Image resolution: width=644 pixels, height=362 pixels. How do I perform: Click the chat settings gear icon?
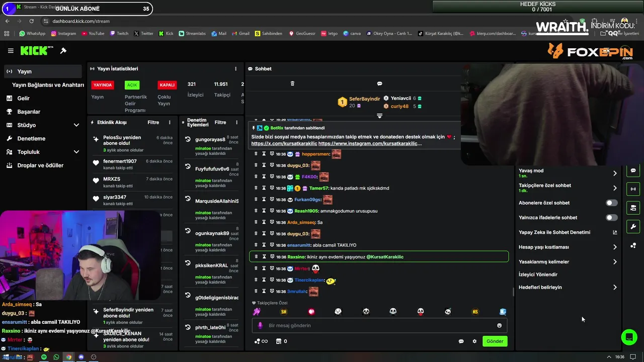coord(474,341)
